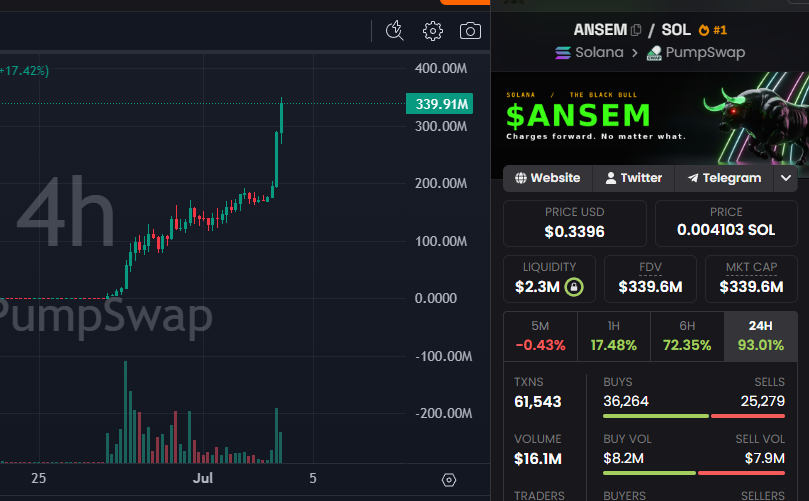809x501 pixels.
Task: Open the quick search lightning icon
Action: pyautogui.click(x=395, y=31)
